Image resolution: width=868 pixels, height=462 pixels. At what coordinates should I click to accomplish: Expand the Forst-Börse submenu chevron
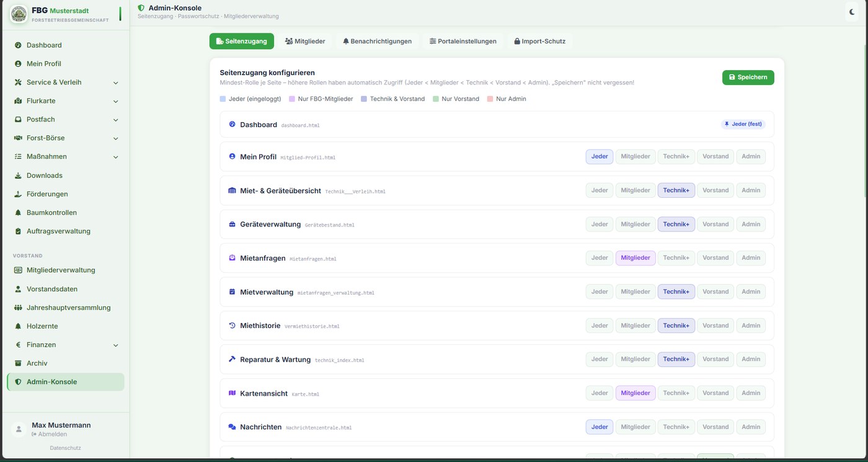pos(116,138)
